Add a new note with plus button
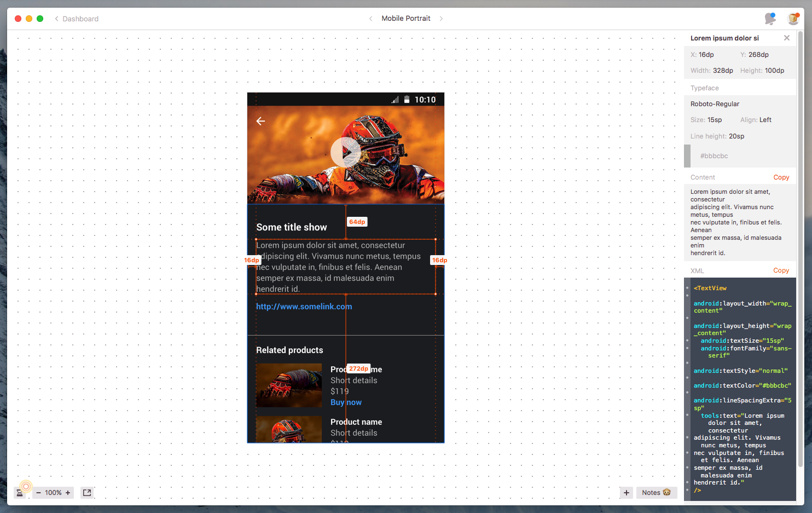 (627, 493)
